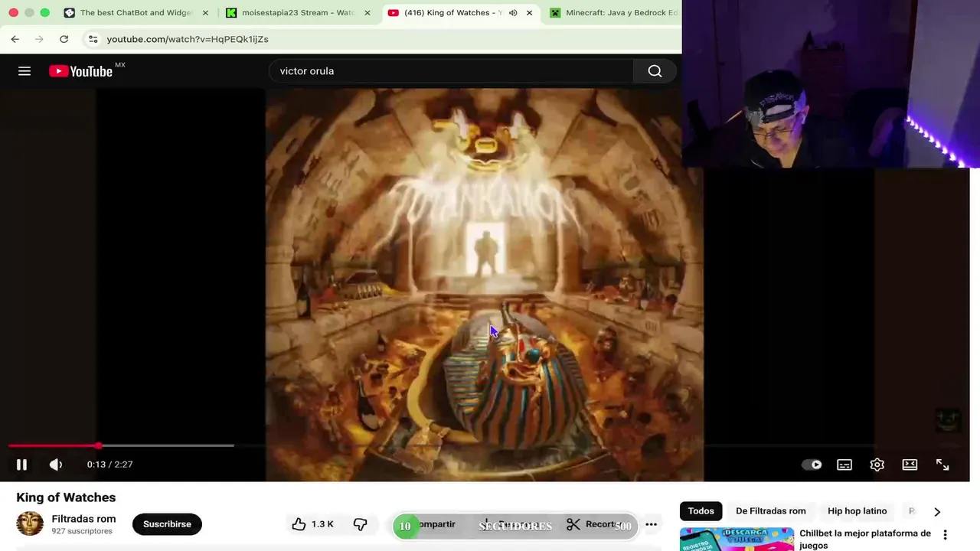Show more filter chips with right chevron
The width and height of the screenshot is (980, 551).
coord(937,511)
